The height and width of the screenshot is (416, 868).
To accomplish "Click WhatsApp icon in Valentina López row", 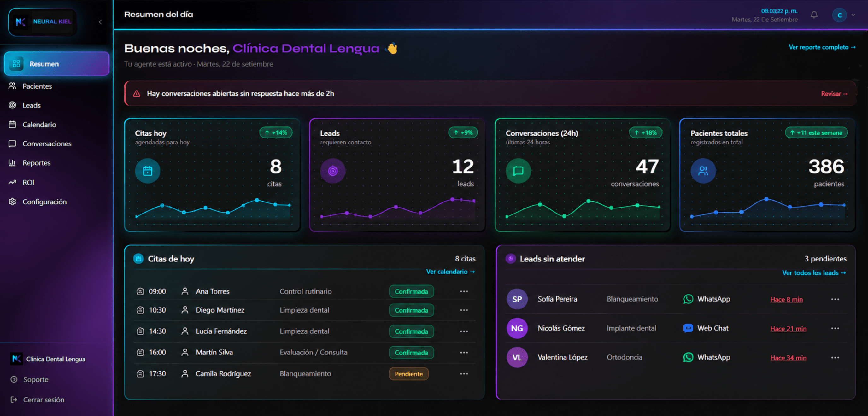I will click(x=688, y=357).
